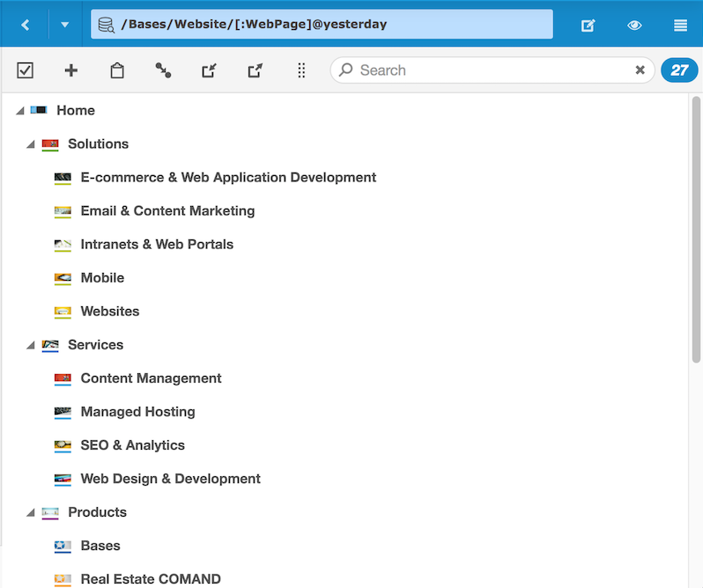This screenshot has width=703, height=588.
Task: Click the plus icon to add item
Action: (x=71, y=70)
